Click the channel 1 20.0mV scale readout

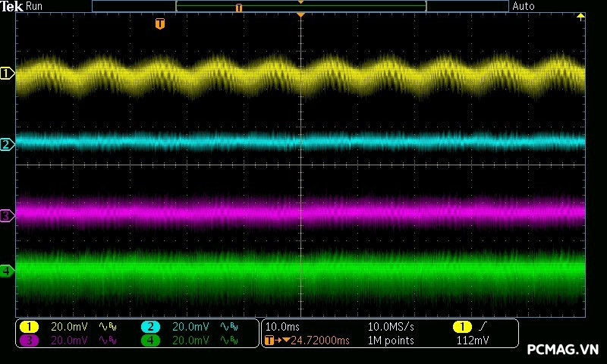69,327
